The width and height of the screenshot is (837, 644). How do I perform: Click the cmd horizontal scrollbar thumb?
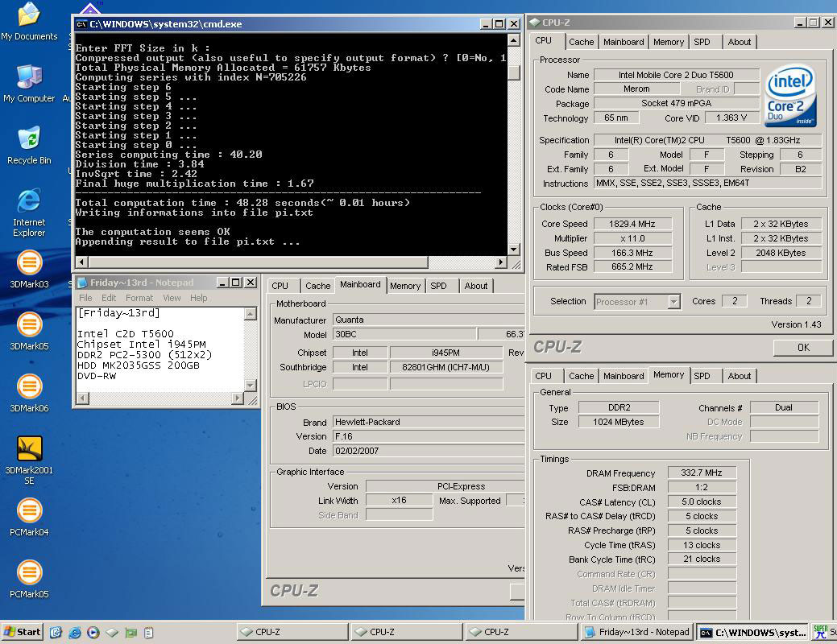259,262
